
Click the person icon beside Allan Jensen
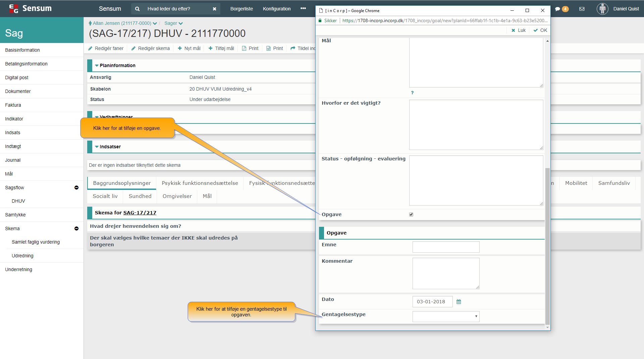click(90, 23)
